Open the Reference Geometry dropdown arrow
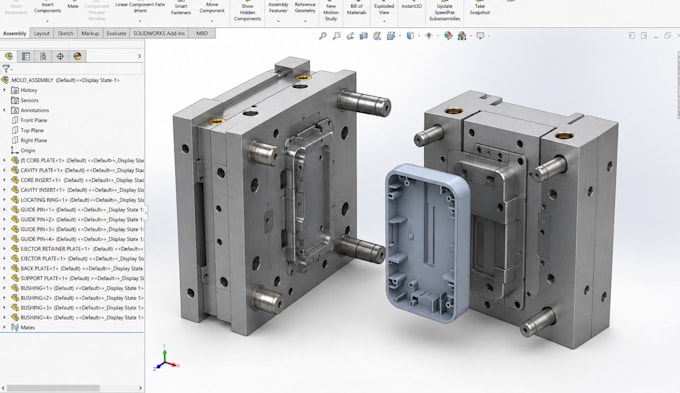This screenshot has height=393, width=680. [x=305, y=21]
